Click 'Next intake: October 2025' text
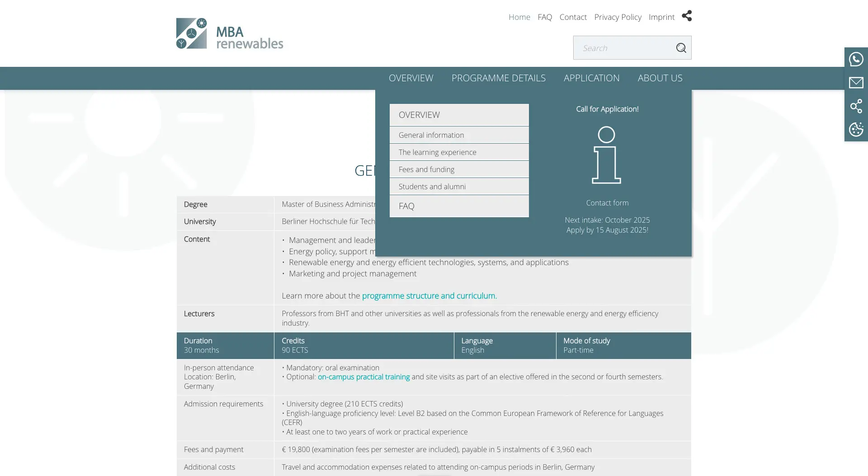868x476 pixels. tap(607, 220)
